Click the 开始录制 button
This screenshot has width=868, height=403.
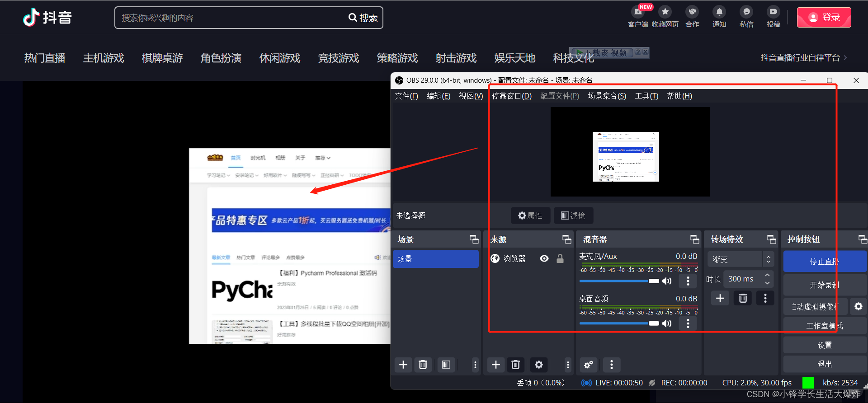click(825, 285)
